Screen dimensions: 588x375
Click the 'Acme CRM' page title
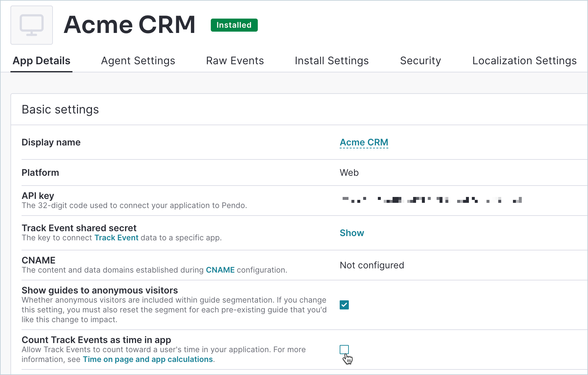pos(130,25)
